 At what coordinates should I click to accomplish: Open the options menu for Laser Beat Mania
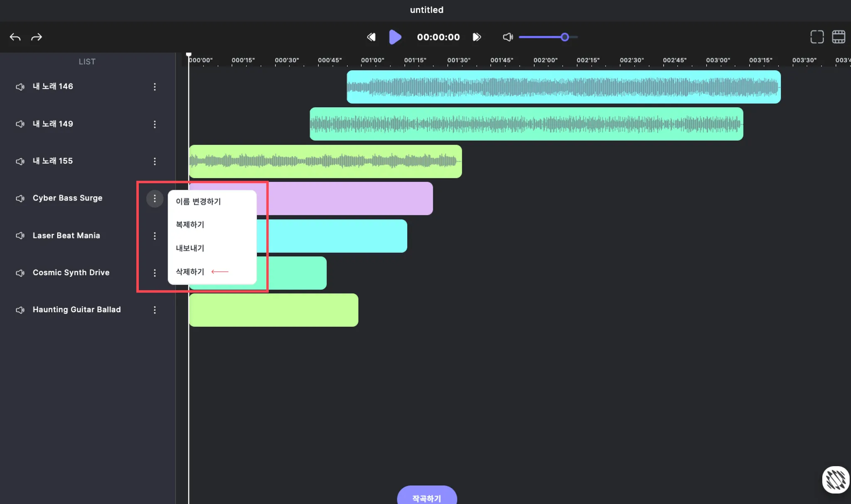[155, 236]
